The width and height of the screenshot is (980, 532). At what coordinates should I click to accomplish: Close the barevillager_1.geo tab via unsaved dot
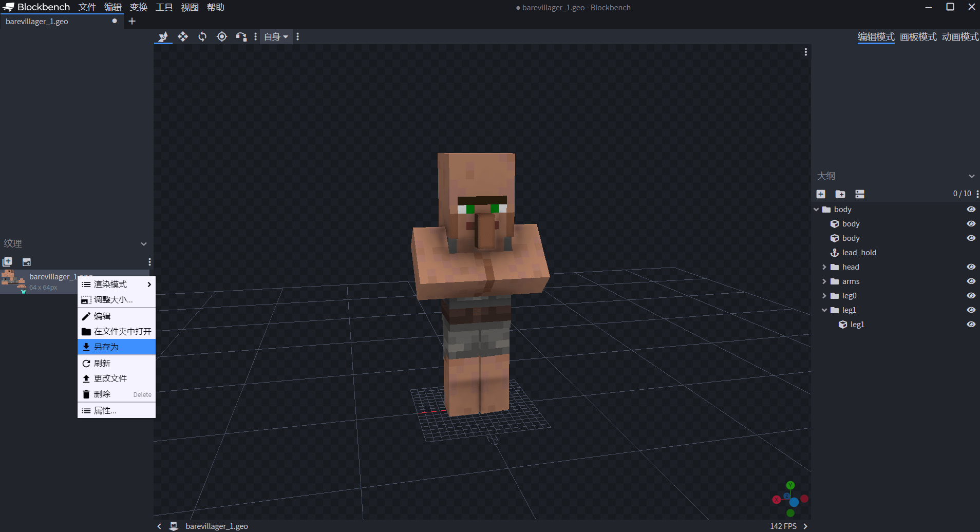(115, 21)
